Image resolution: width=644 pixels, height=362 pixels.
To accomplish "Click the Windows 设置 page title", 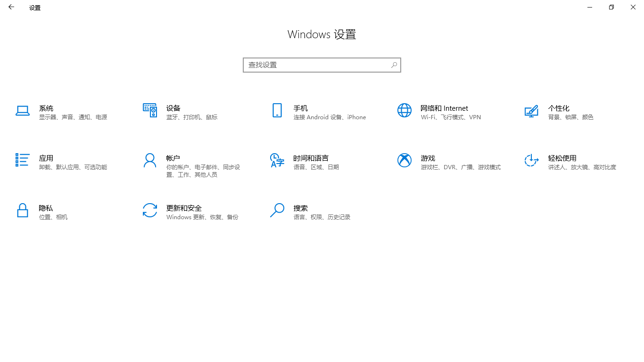I will 322,34.
